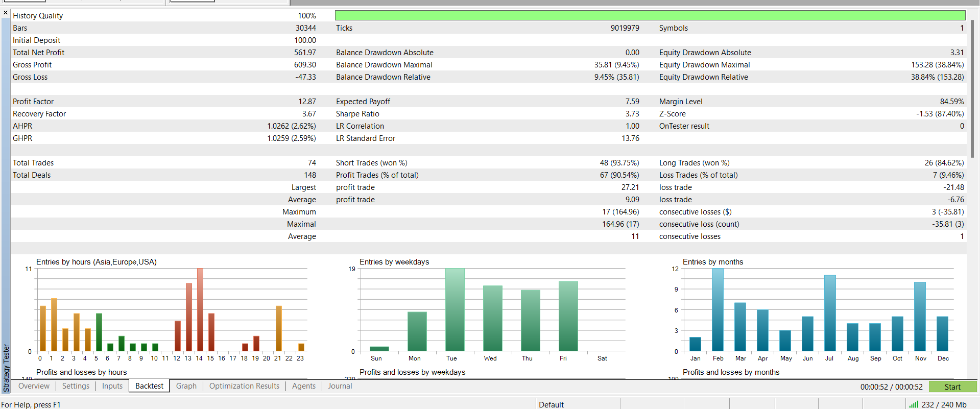Click the 00:00:52 / 00:00:52 elapsed time readout

891,387
